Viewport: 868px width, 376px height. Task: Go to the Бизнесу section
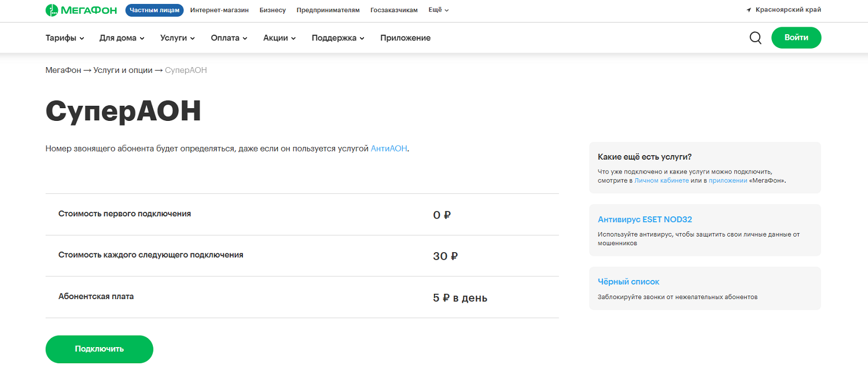[x=273, y=10]
